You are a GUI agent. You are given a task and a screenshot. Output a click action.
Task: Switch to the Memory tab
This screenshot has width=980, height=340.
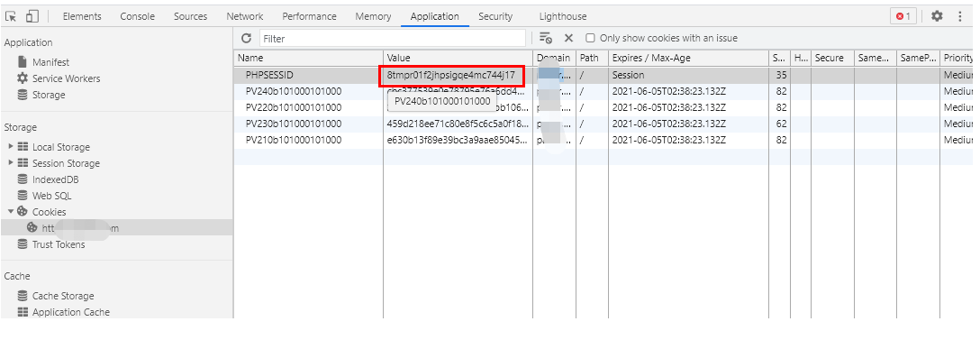click(373, 16)
